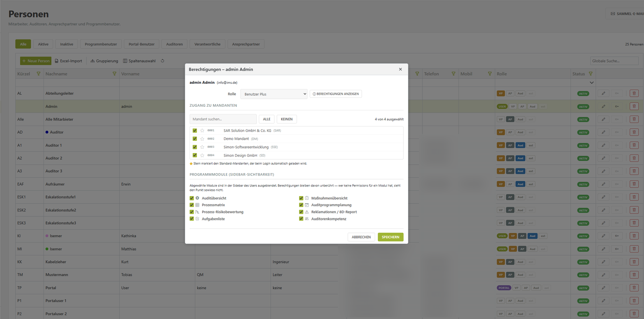Focus the Globale Suche field
This screenshot has width=644, height=319.
coord(614,61)
